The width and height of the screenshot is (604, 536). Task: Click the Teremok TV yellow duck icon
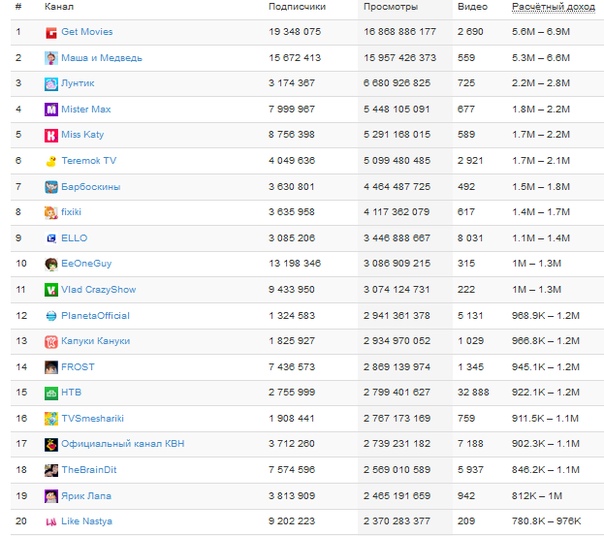[51, 161]
